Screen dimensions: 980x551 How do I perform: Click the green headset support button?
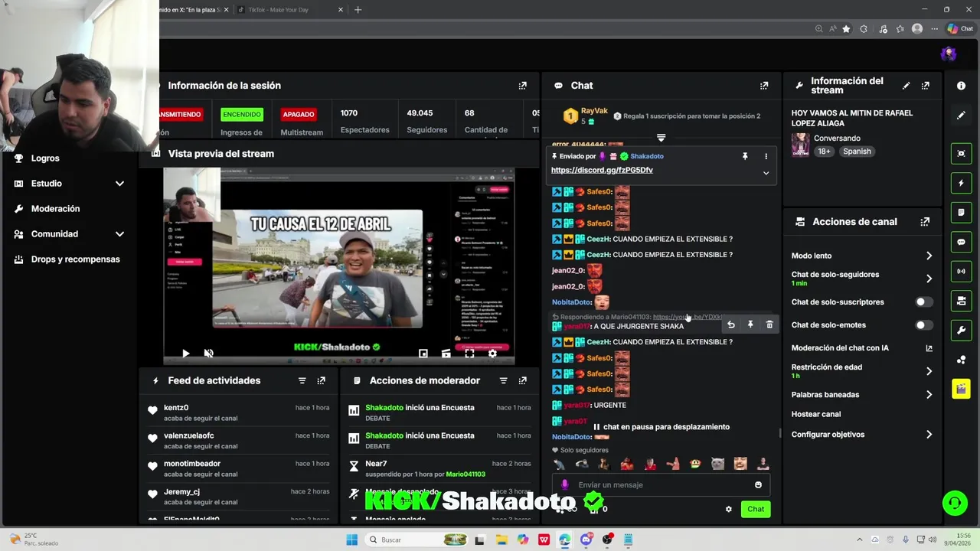pos(955,503)
